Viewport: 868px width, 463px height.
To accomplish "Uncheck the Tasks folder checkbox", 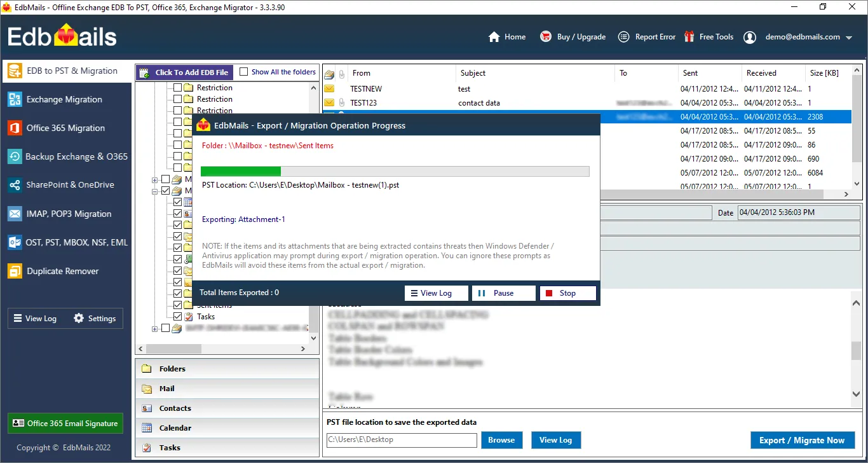I will click(x=178, y=317).
